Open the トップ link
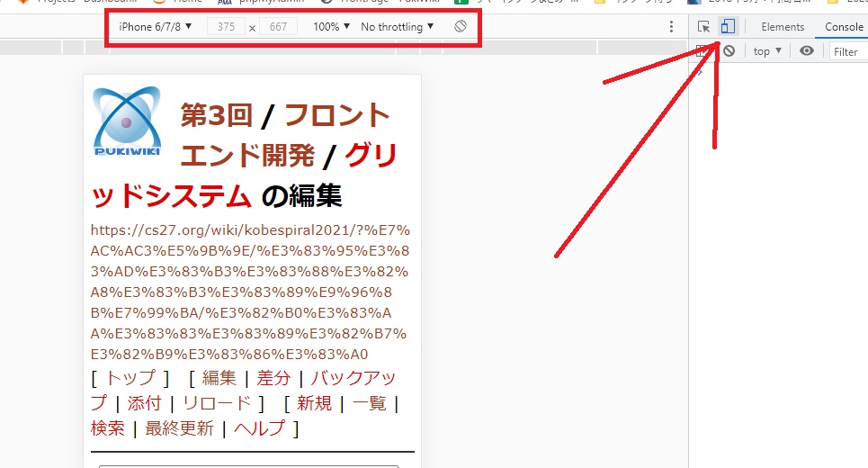 point(130,378)
